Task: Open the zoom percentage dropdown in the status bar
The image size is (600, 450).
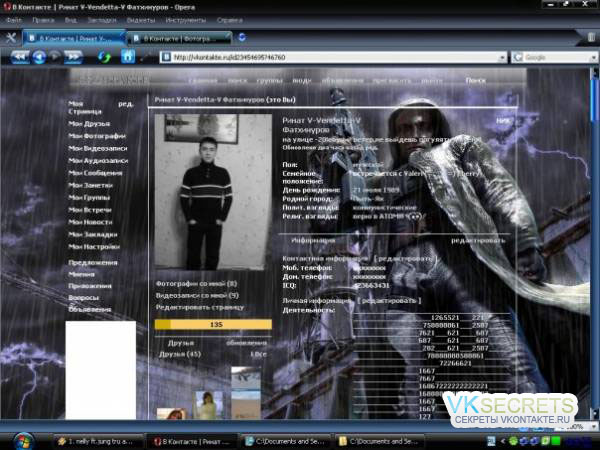Action: pos(593,426)
